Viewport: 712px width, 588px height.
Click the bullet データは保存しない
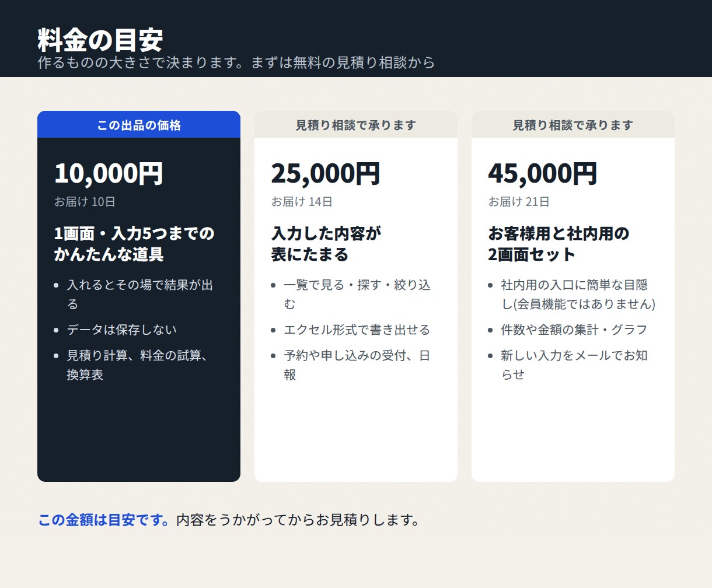pos(121,330)
